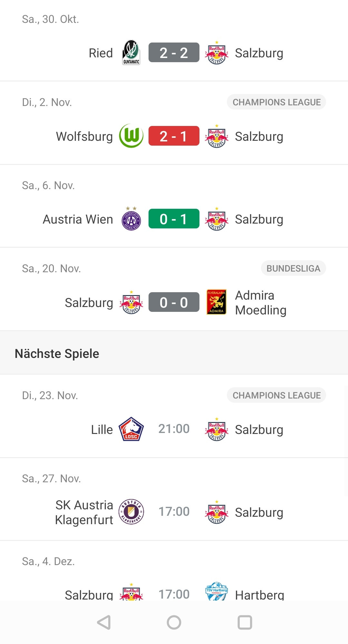Open the red 2 - 1 Wolfsburg result

pos(174,136)
